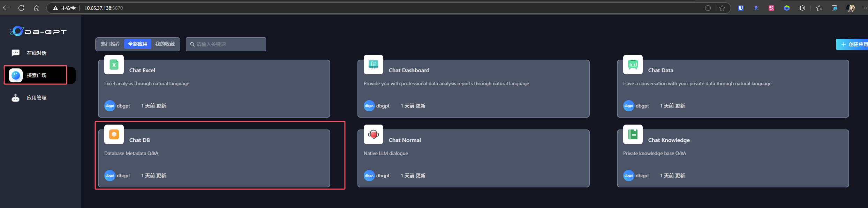Open the Chat Dashboard app title
The image size is (868, 208).
tap(409, 70)
